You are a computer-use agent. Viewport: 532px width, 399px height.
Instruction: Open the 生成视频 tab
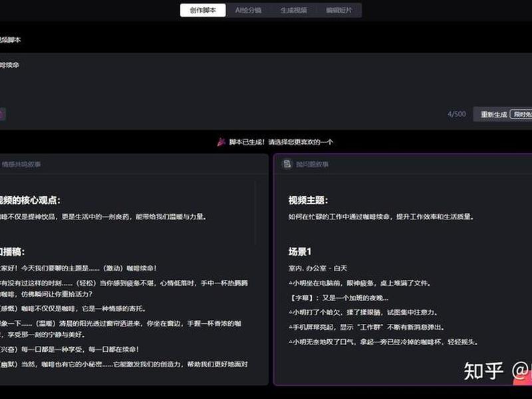293,10
